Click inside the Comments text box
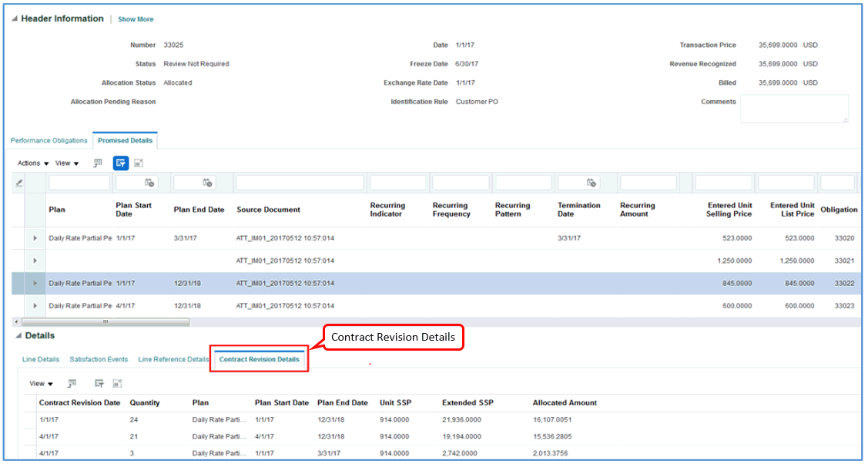868x464 pixels. pyautogui.click(x=794, y=109)
